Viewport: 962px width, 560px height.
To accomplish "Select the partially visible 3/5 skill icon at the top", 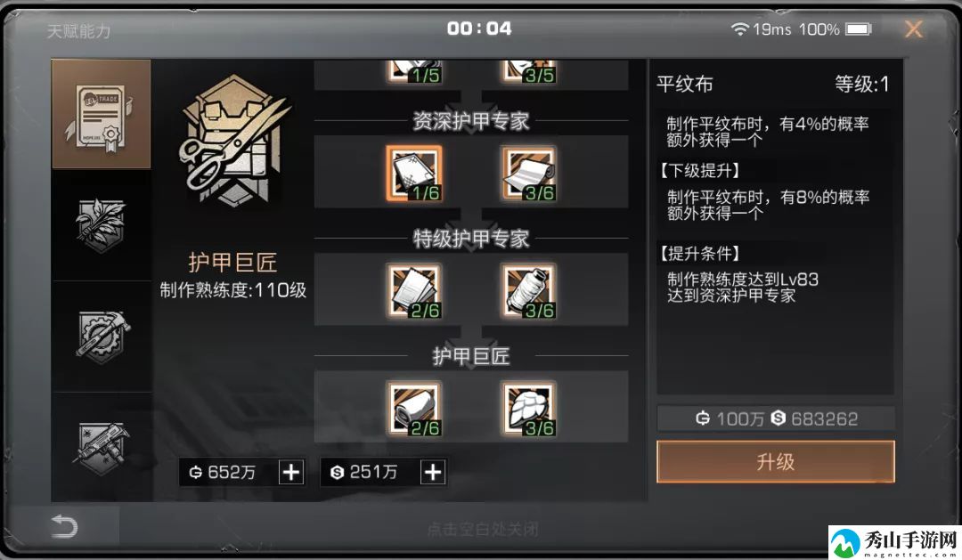I will (529, 71).
